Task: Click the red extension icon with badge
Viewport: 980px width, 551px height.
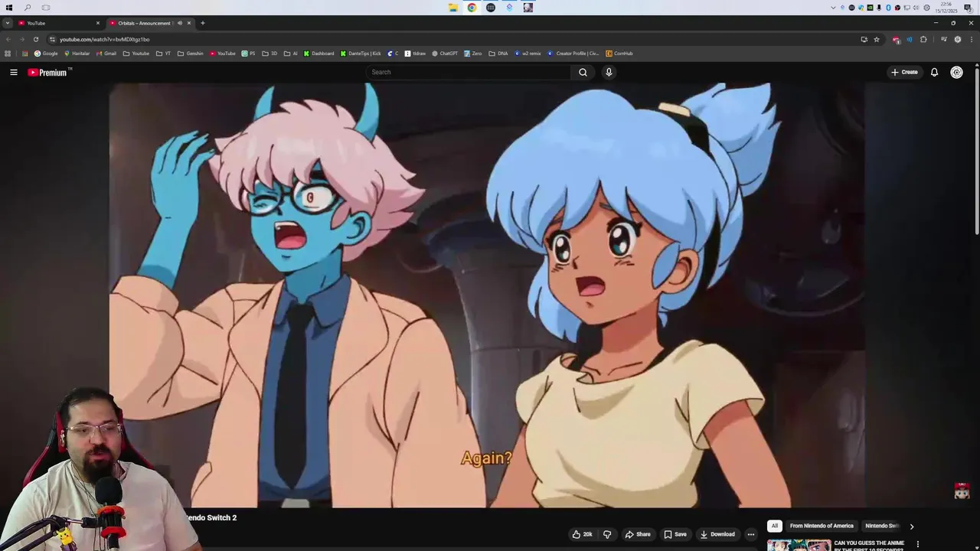Action: click(x=896, y=39)
